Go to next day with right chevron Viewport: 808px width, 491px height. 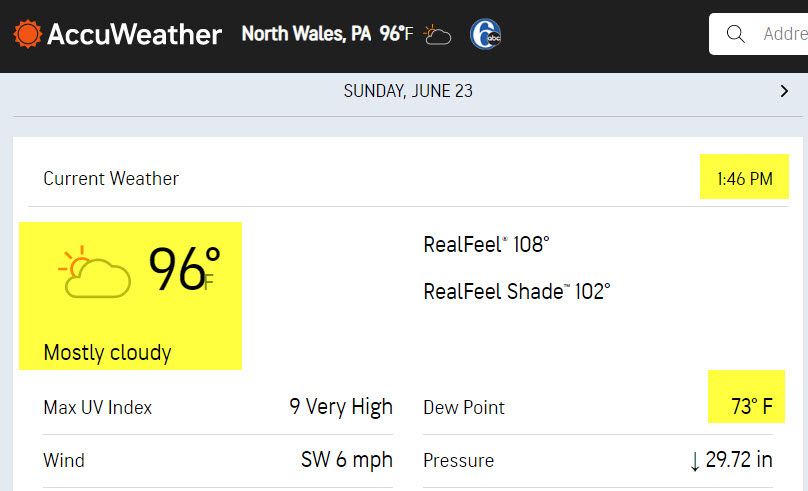(x=784, y=91)
